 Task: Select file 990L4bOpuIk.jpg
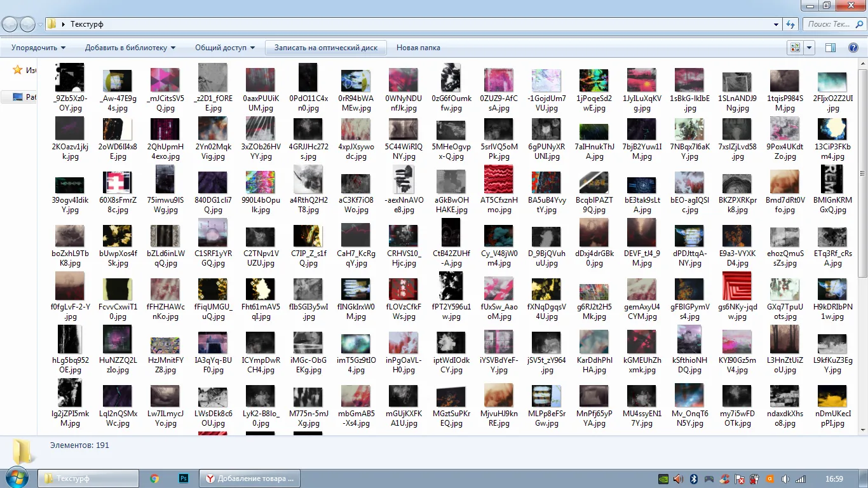coord(261,189)
